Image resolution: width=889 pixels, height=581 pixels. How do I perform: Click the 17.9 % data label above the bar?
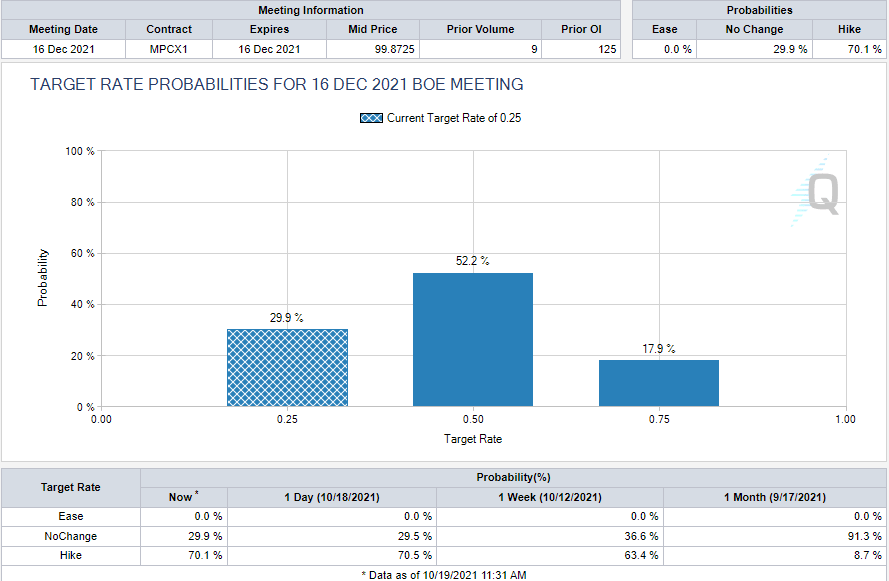(658, 349)
